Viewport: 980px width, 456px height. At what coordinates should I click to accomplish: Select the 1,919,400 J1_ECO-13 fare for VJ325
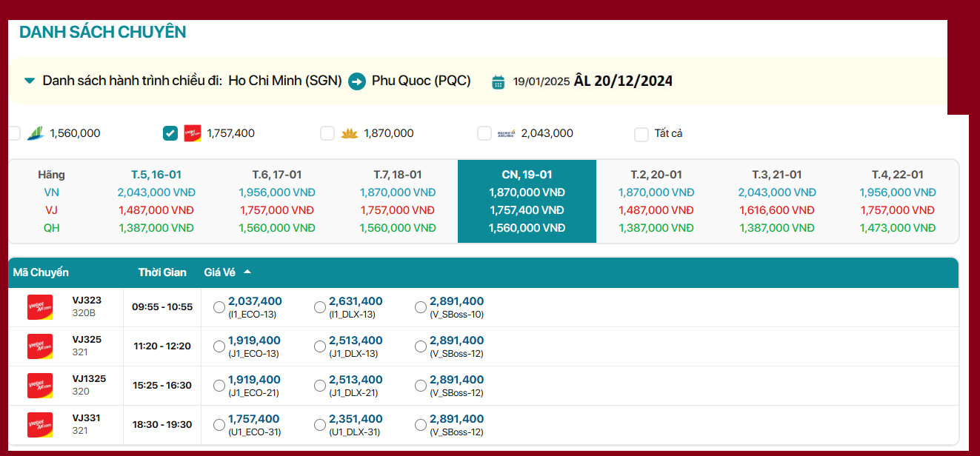(x=219, y=346)
